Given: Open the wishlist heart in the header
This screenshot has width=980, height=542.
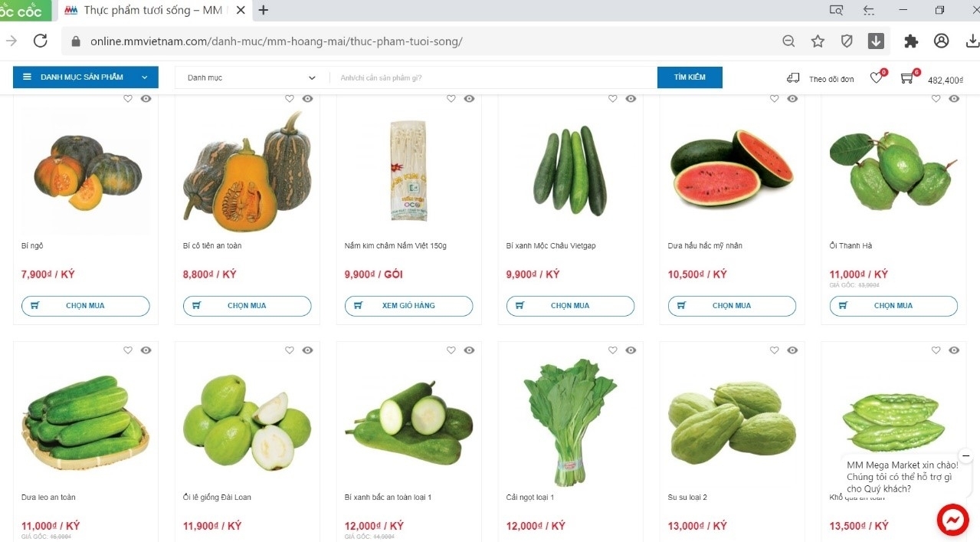Looking at the screenshot, I should click(876, 78).
